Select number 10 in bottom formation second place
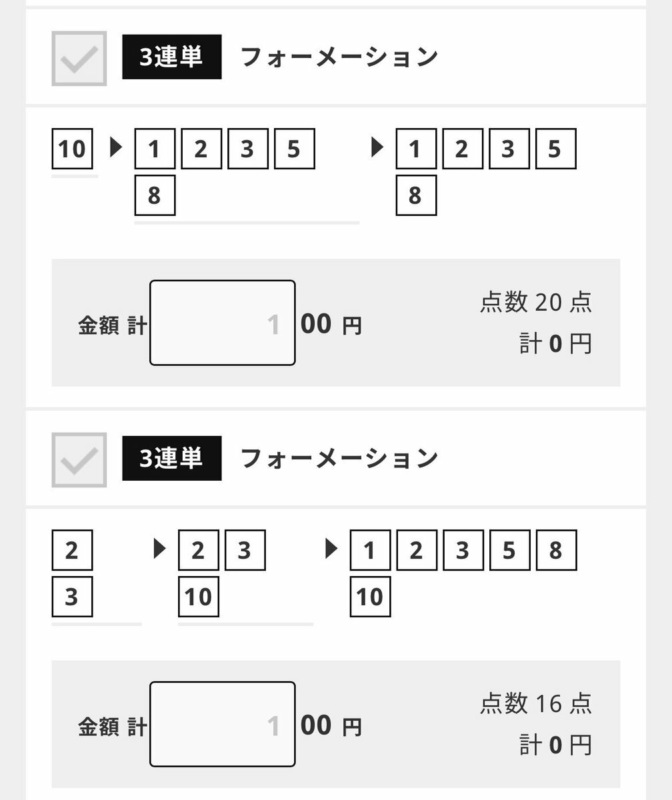 [x=199, y=597]
